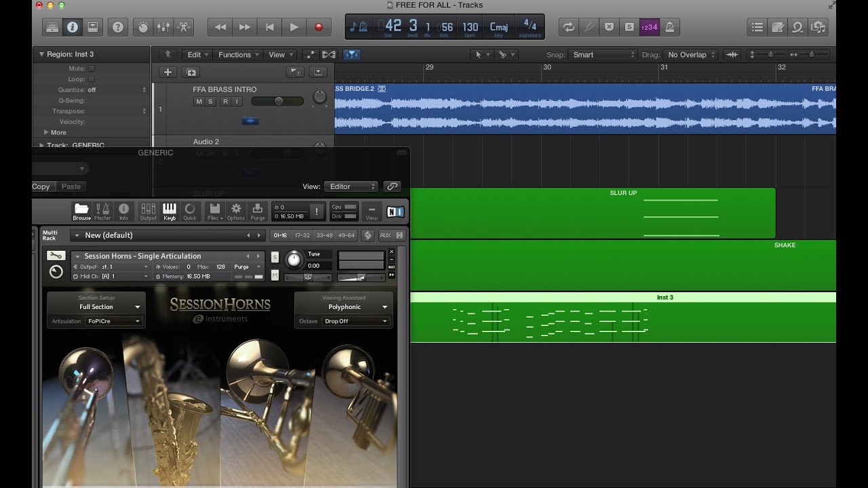Select the 33-48 multi rack page
Screen dimensions: 868x488
tap(324, 235)
